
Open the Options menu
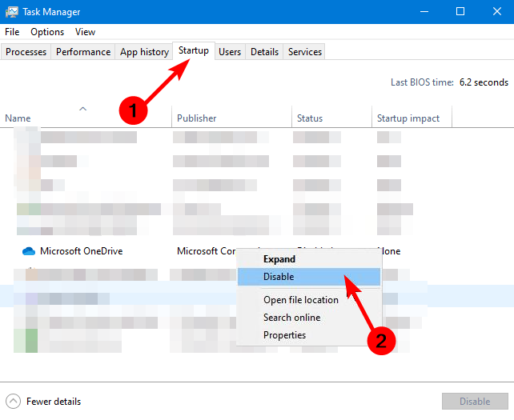tap(47, 32)
